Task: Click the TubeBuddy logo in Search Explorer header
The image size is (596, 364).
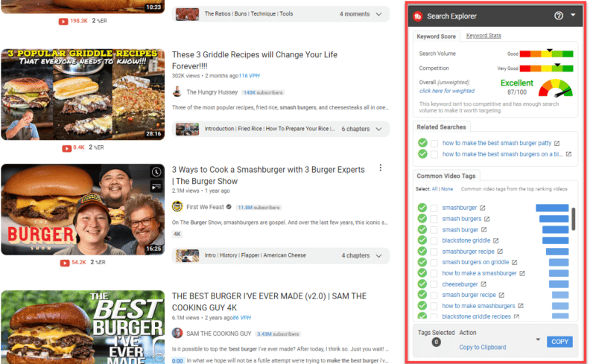Action: (x=418, y=16)
